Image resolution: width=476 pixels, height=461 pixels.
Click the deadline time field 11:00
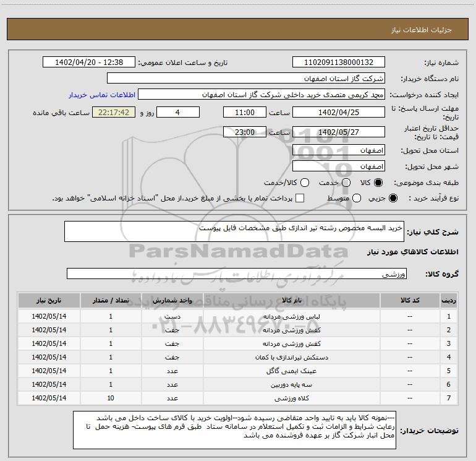pos(245,112)
